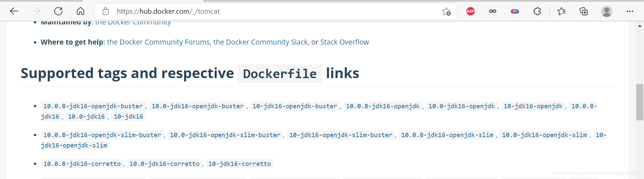Open the 10.0-jdk16-openjdk tag link
This screenshot has height=179, width=644.
coord(462,106)
